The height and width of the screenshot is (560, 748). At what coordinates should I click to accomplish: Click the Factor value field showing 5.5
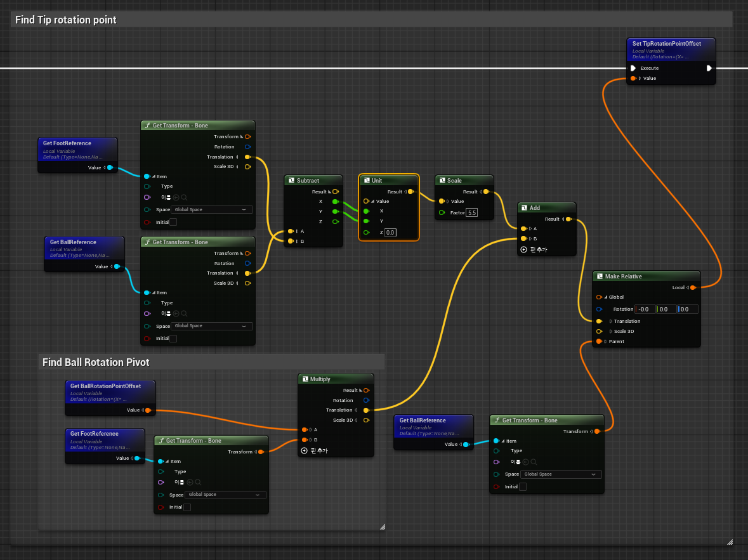[471, 212]
